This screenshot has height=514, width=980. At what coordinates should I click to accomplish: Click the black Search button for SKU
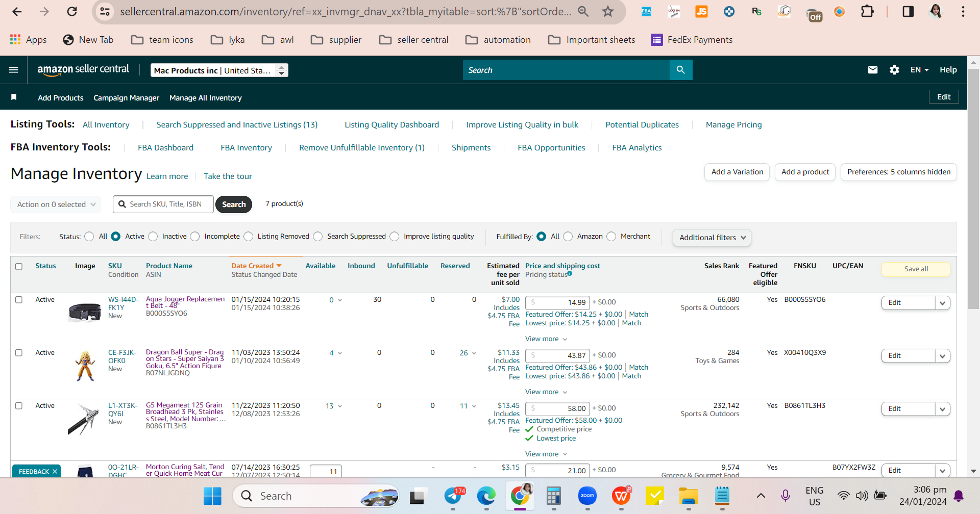tap(234, 204)
